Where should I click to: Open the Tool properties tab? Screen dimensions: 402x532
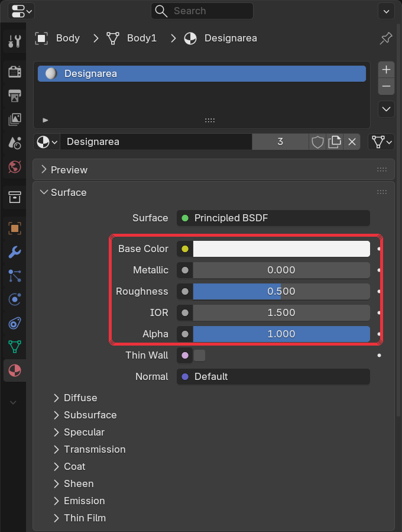tap(15, 41)
